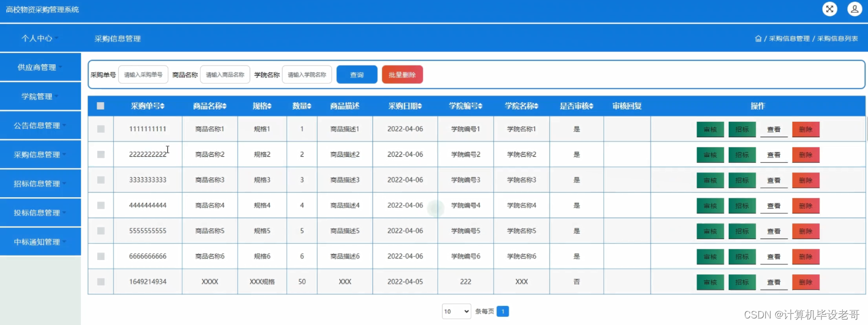Expand 采购信息管理 sidebar menu
The height and width of the screenshot is (325, 868).
(x=40, y=155)
